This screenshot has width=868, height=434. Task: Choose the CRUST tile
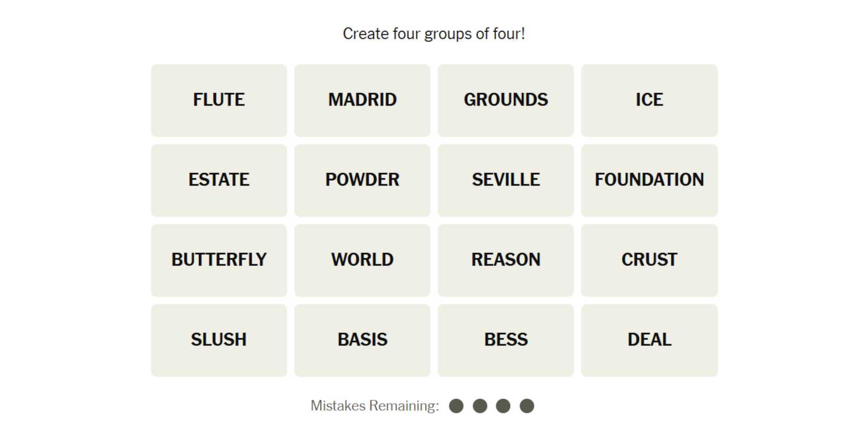click(649, 260)
